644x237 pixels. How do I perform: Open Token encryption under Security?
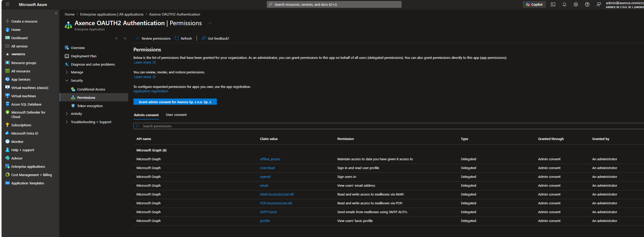coord(90,106)
